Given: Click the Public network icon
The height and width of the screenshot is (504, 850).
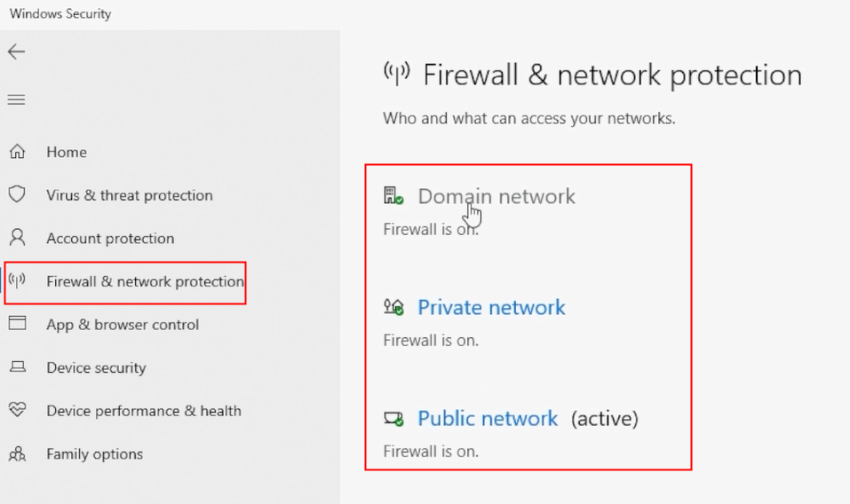Looking at the screenshot, I should 393,419.
